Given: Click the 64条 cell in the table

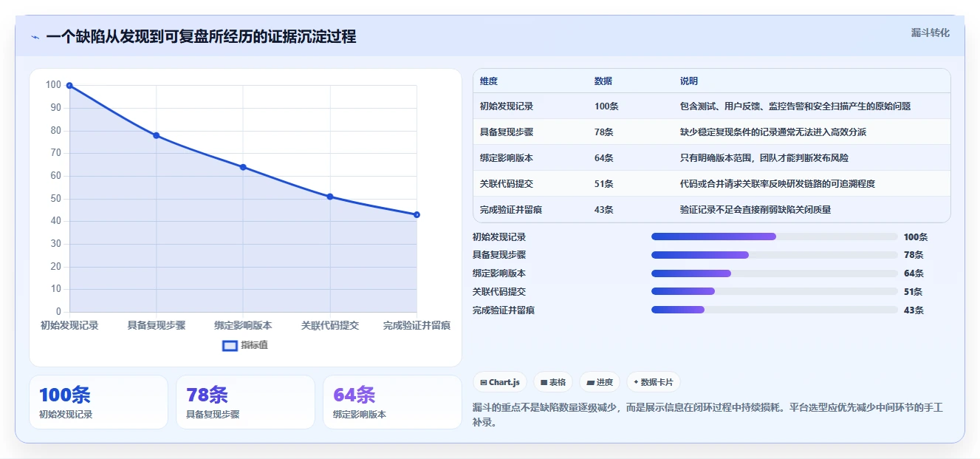Looking at the screenshot, I should 604,158.
